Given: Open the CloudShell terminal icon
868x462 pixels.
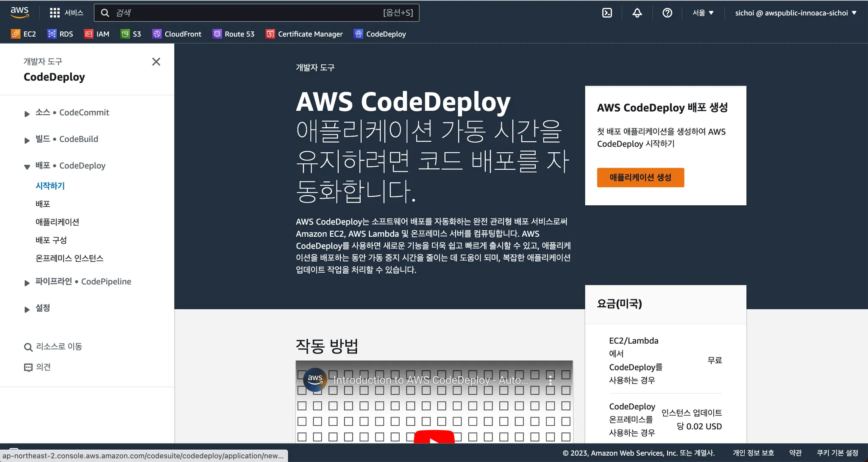Looking at the screenshot, I should 607,13.
